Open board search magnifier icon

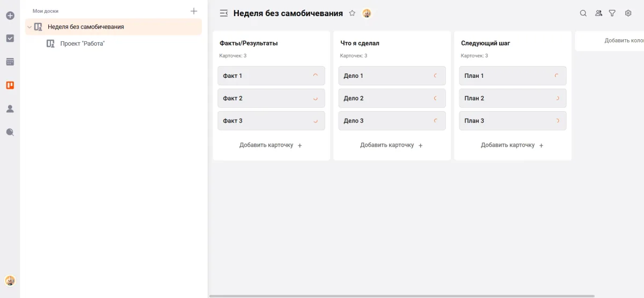click(x=583, y=13)
